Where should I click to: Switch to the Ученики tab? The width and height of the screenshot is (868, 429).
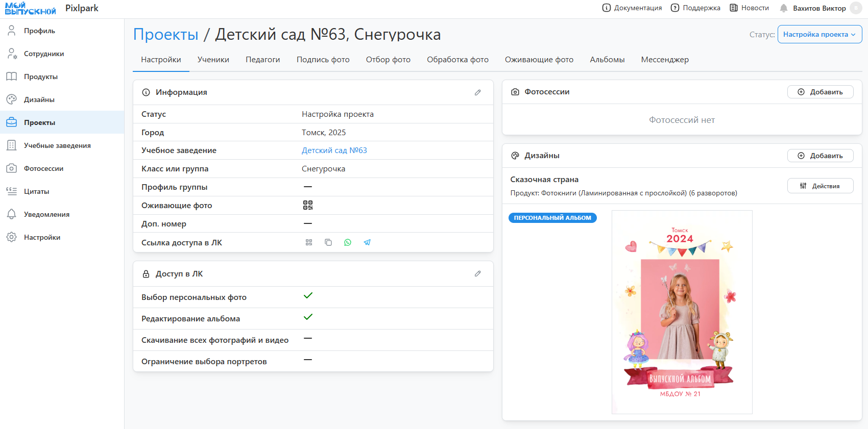pos(213,60)
